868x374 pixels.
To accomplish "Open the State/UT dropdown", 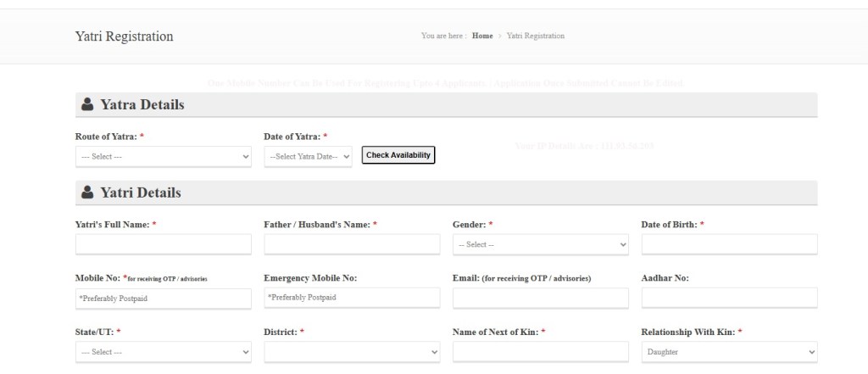I will 164,352.
